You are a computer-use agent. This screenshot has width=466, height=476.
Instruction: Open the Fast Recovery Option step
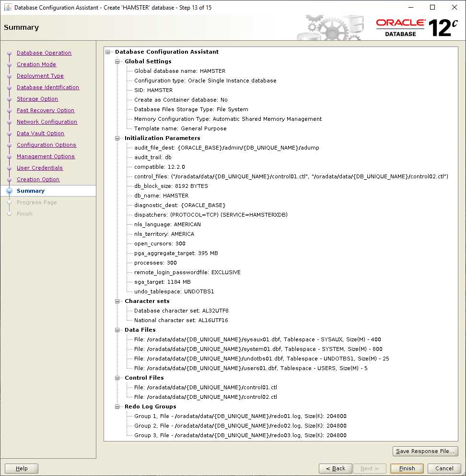(46, 111)
